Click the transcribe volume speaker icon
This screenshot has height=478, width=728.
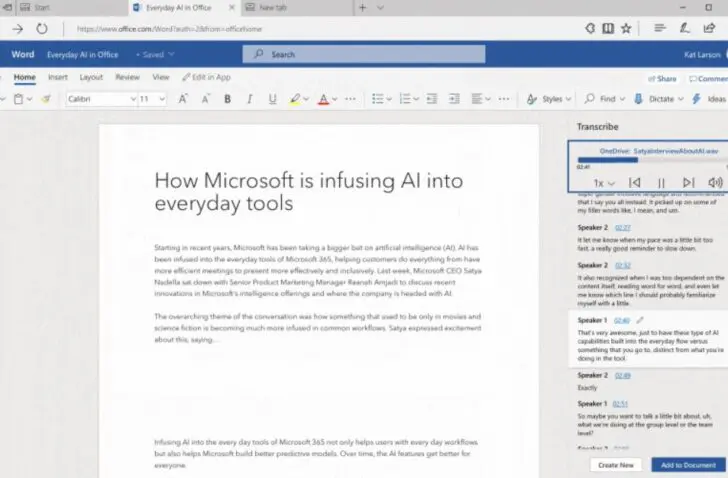click(715, 183)
